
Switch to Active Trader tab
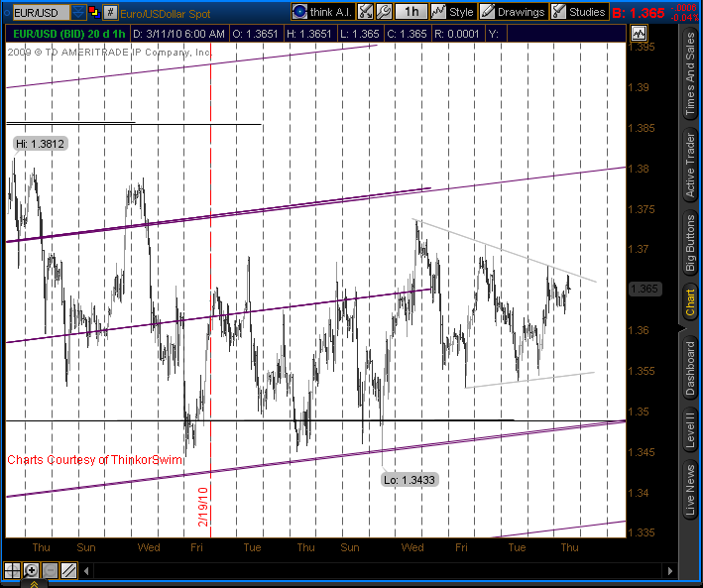tap(690, 166)
